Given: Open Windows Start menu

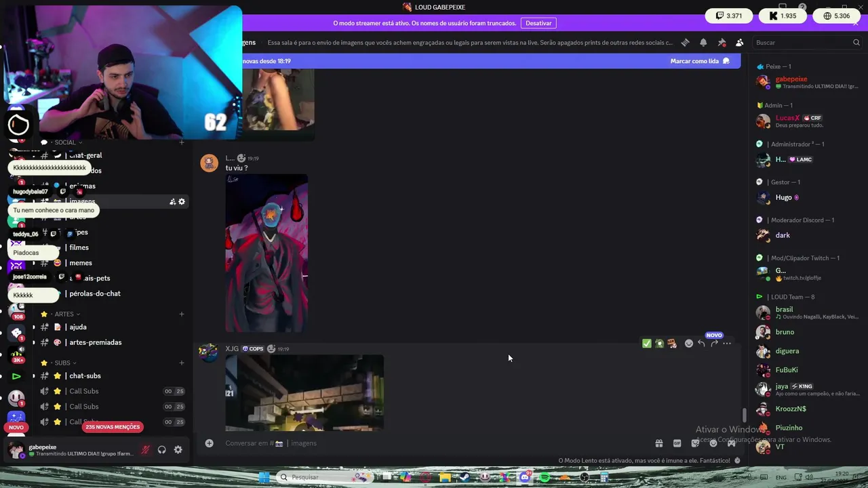Looking at the screenshot, I should [264, 477].
